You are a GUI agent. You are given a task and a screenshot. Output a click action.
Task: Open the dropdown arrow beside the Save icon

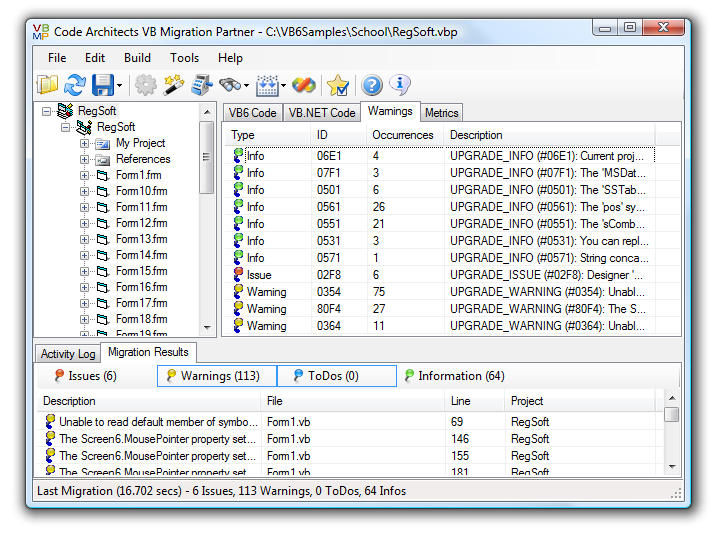pyautogui.click(x=119, y=86)
